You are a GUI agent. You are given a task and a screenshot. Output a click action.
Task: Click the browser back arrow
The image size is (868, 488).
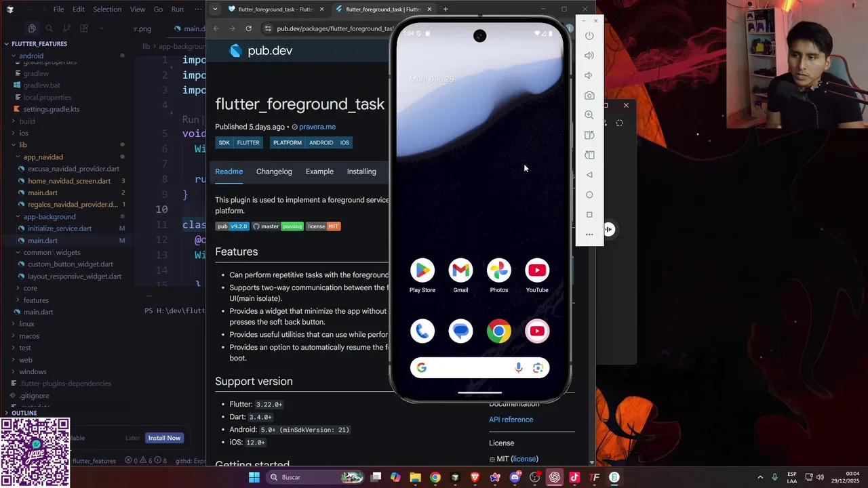216,28
